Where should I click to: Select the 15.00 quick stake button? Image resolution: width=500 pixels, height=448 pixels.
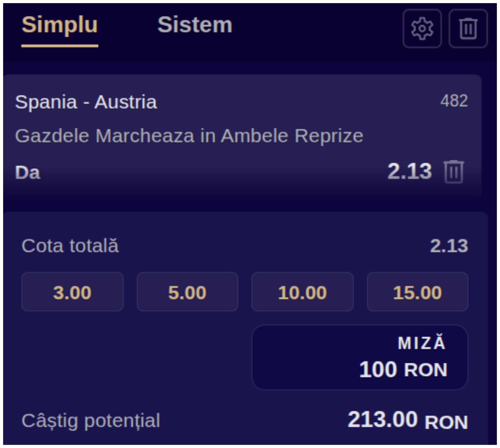pos(417,292)
